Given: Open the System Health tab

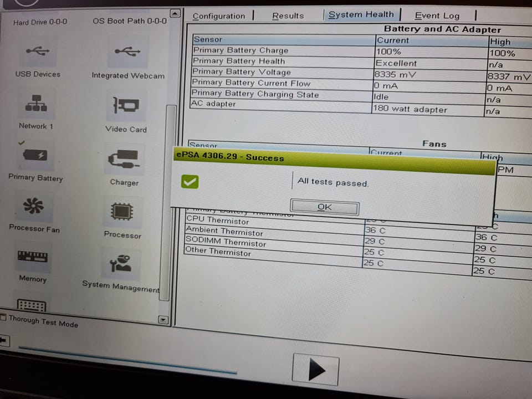Looking at the screenshot, I should click(x=361, y=14).
